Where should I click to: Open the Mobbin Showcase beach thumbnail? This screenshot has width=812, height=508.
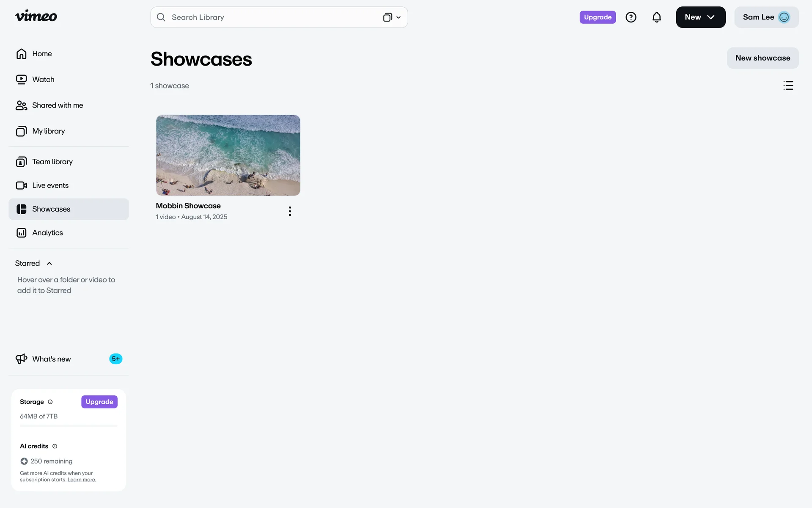coord(228,155)
